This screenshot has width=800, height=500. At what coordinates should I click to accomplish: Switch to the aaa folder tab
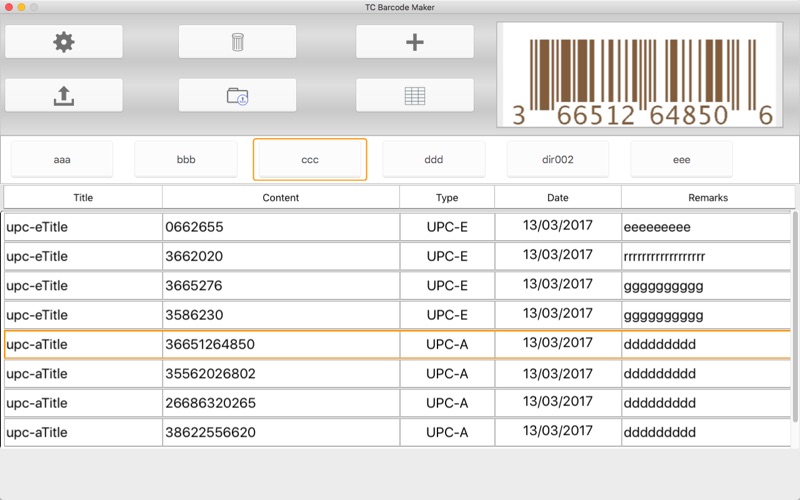pyautogui.click(x=62, y=160)
